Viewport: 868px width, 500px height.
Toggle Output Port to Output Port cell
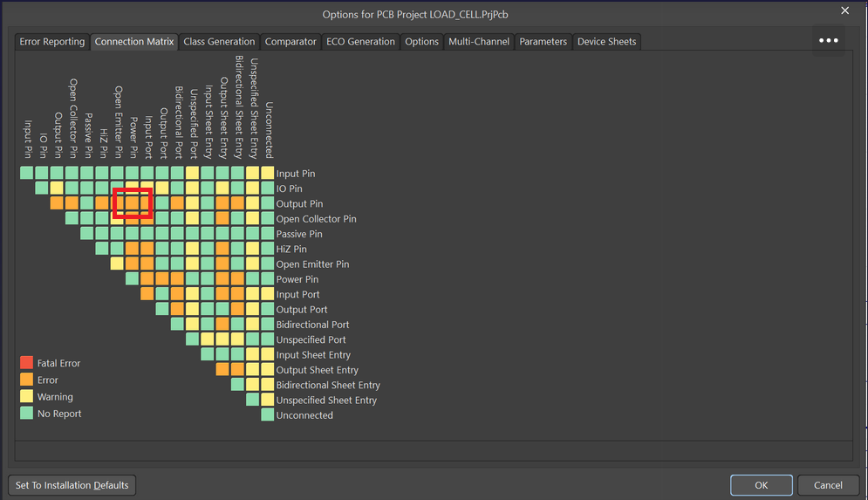[x=162, y=309]
